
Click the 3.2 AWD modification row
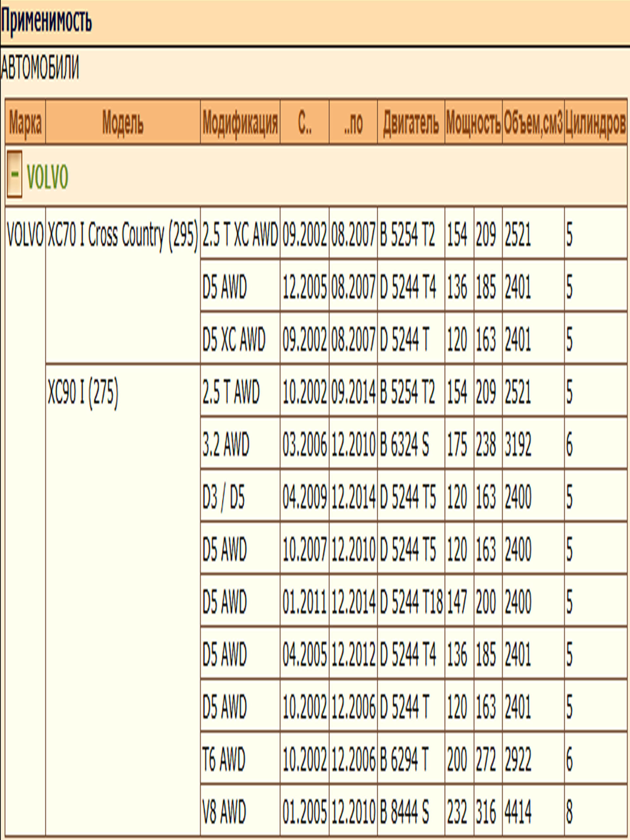[x=225, y=444]
